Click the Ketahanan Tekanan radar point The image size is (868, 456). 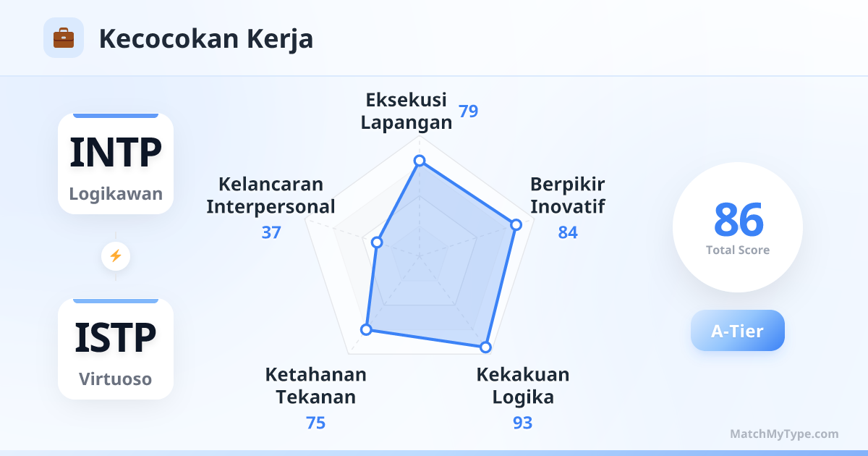(x=366, y=330)
